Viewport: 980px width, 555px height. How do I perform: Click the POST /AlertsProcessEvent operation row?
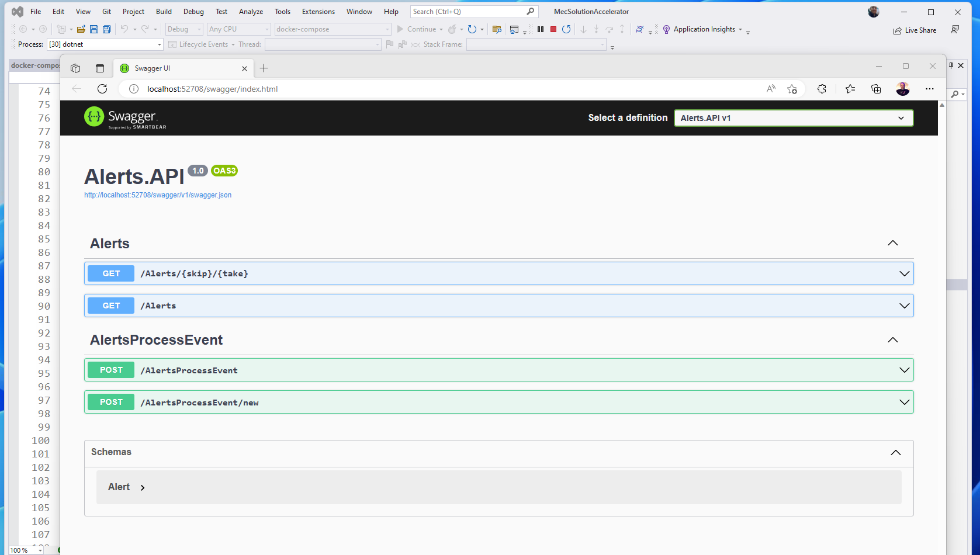click(499, 370)
